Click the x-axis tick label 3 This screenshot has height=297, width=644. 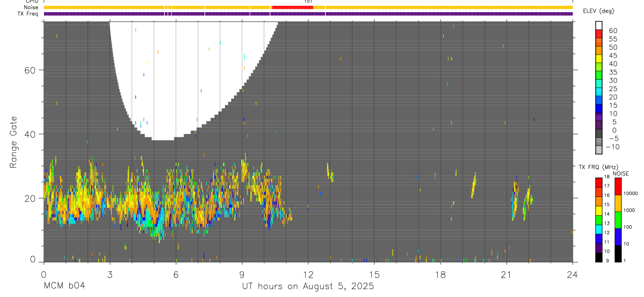[110, 274]
